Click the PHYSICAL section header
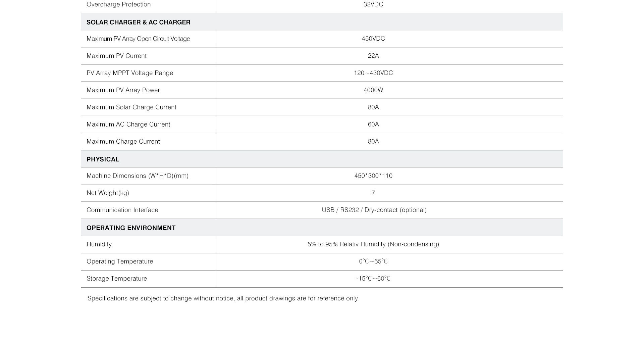The width and height of the screenshot is (644, 338). pyautogui.click(x=103, y=159)
